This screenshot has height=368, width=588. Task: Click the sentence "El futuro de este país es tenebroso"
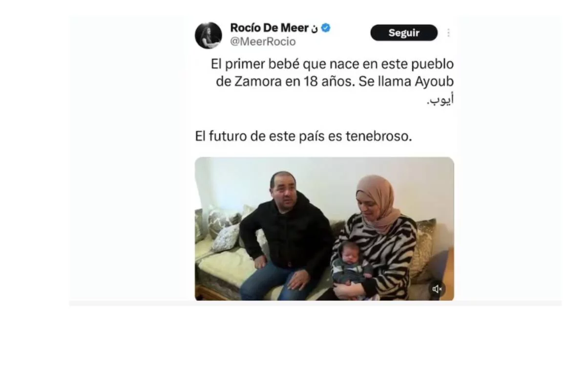303,136
